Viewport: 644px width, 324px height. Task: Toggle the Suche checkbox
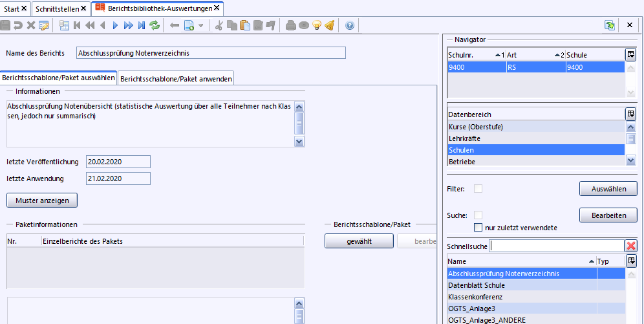[478, 215]
